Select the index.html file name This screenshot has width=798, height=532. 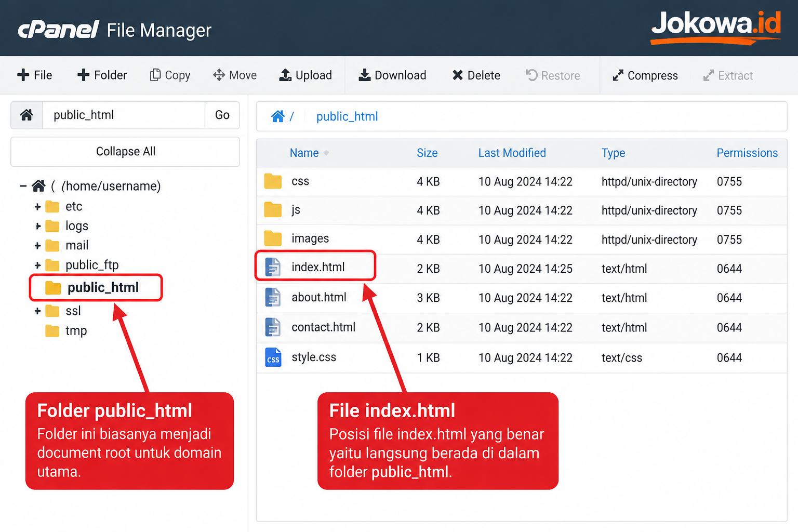click(318, 267)
